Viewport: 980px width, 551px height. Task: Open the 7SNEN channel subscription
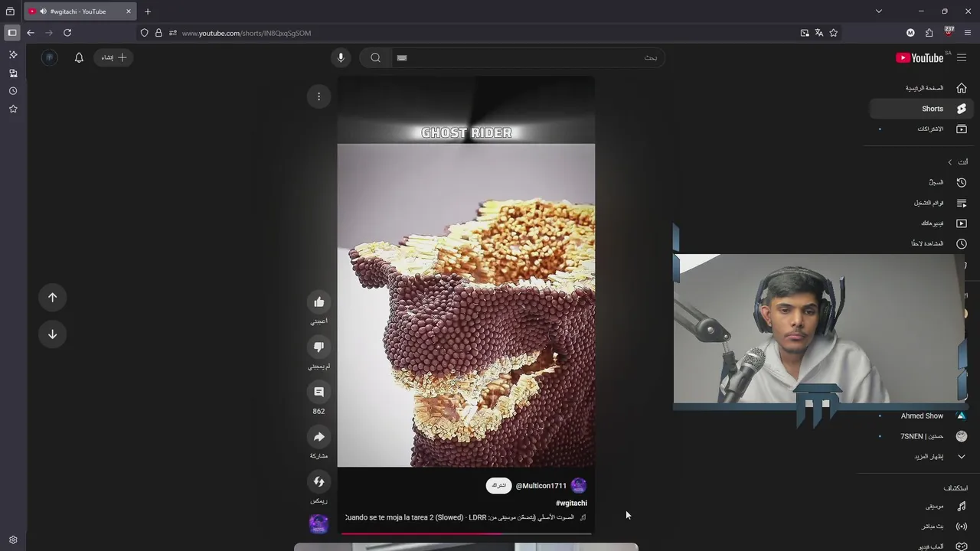click(921, 436)
